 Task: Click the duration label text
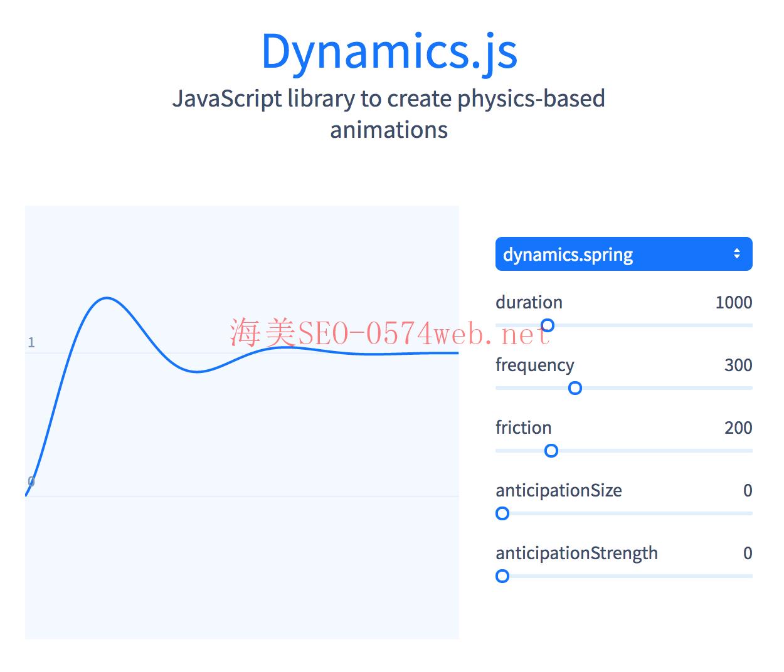click(529, 302)
